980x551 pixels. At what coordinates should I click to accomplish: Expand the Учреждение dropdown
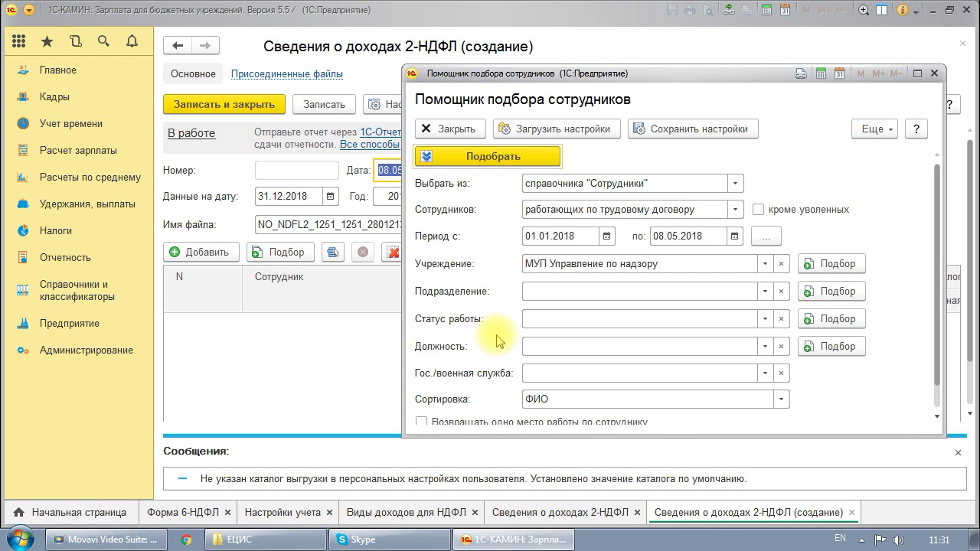765,264
